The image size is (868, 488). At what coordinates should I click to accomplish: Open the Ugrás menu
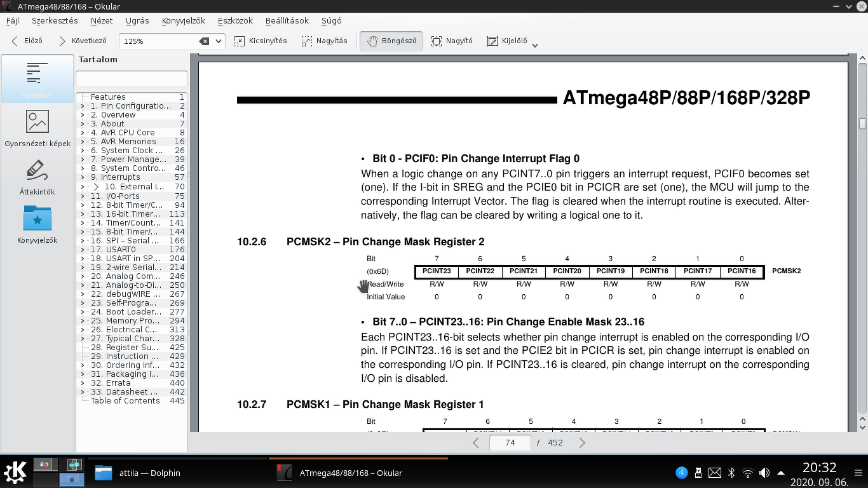pyautogui.click(x=137, y=20)
